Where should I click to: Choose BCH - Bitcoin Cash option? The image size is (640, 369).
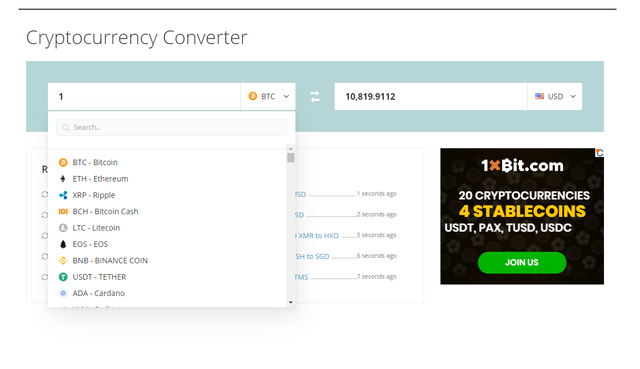point(167,211)
